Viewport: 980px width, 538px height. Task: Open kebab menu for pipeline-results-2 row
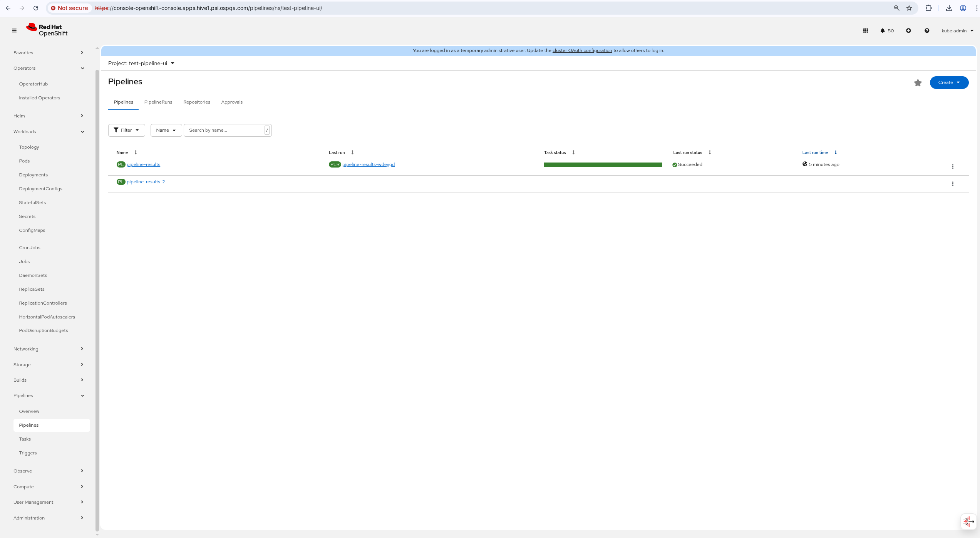(952, 184)
